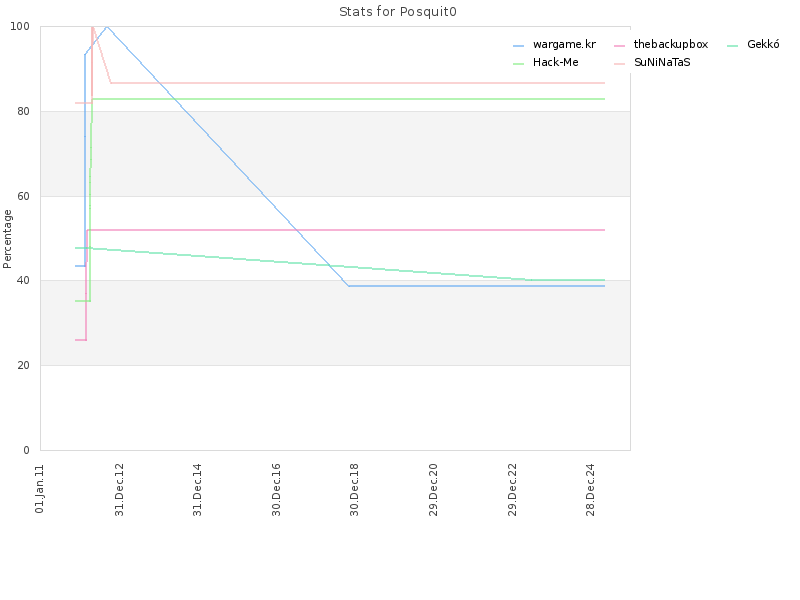
Task: Click the Percentage axis label
Action: point(7,239)
